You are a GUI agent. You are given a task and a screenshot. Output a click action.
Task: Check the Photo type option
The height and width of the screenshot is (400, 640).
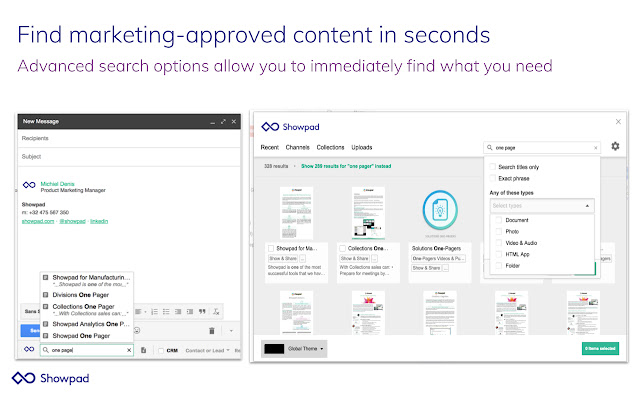(x=498, y=231)
